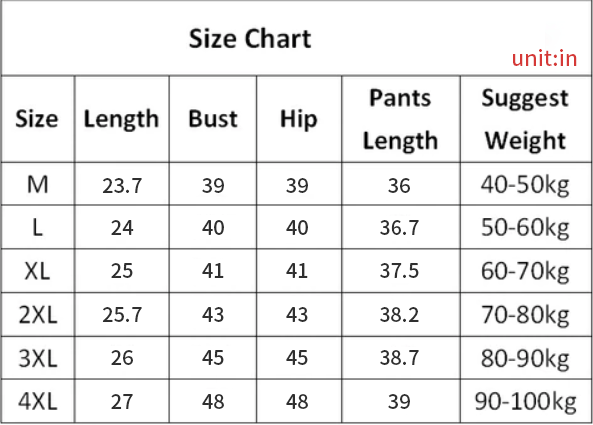Click the 36.7 pants length cell
This screenshot has height=425, width=593.
(x=399, y=228)
